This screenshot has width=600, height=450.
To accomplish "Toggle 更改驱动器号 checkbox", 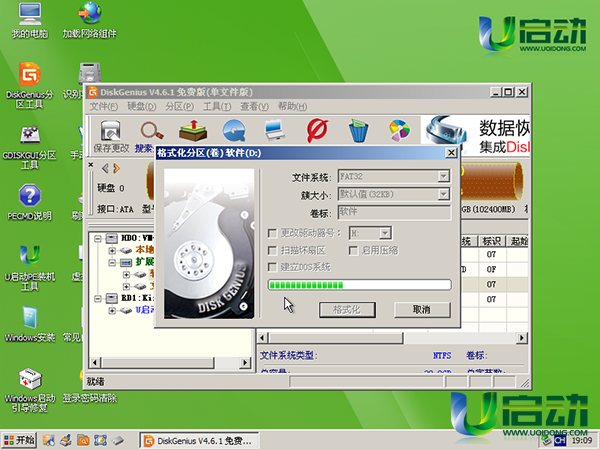I will pyautogui.click(x=272, y=233).
